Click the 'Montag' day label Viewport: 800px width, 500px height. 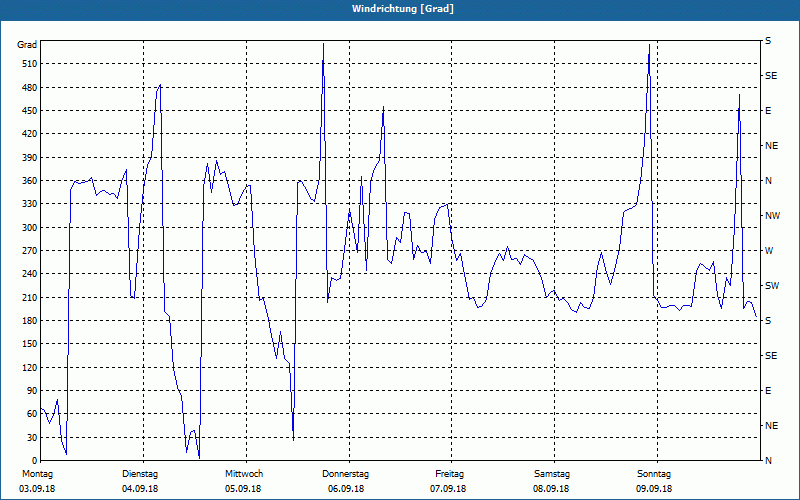(x=37, y=474)
